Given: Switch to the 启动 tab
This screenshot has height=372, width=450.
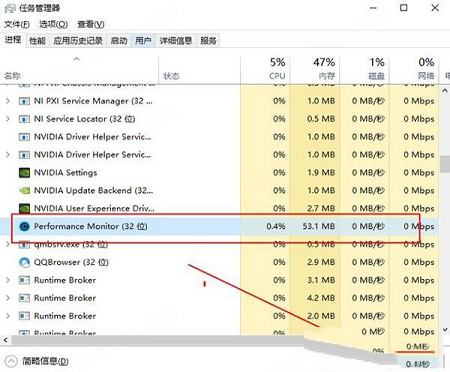Looking at the screenshot, I should pos(119,41).
